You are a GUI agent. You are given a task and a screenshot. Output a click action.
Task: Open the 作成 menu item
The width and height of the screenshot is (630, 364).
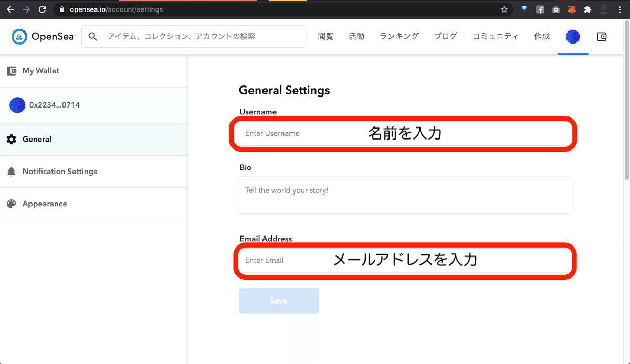pos(541,36)
